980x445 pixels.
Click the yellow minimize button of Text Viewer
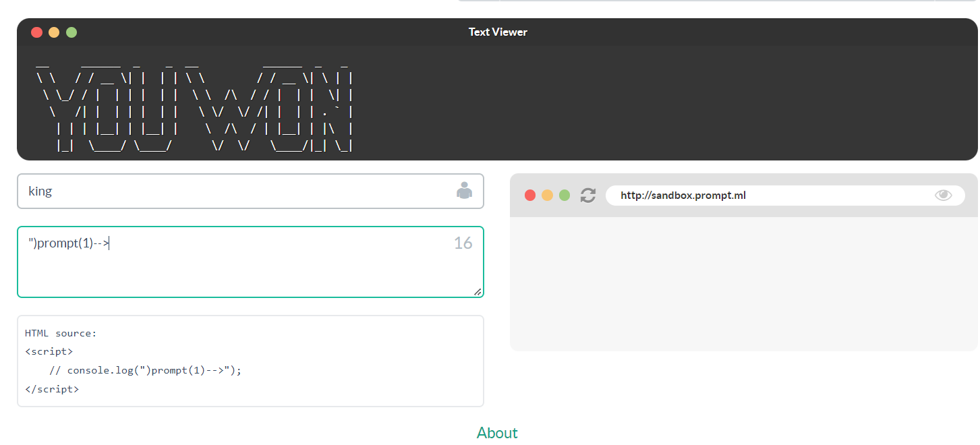[x=54, y=32]
